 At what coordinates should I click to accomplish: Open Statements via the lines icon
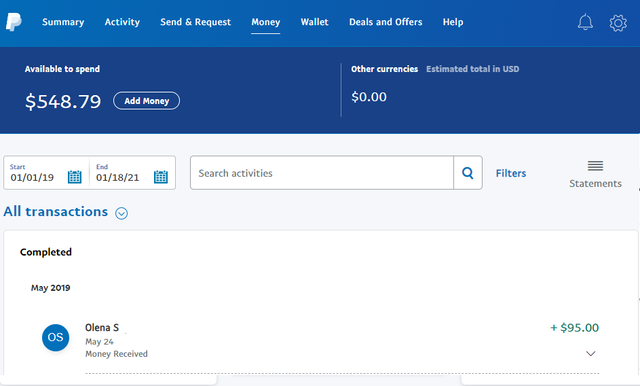coord(595,166)
